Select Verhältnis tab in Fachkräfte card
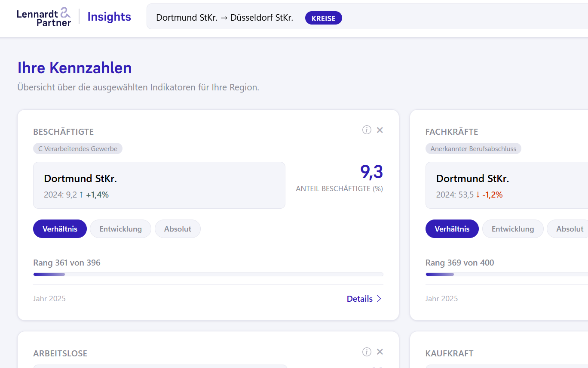The width and height of the screenshot is (588, 368). tap(452, 229)
